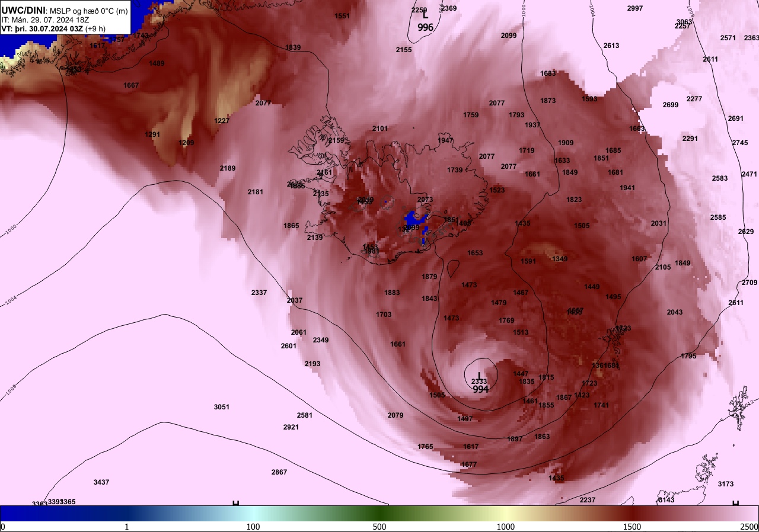This screenshot has height=532, width=759.
Task: Click the height value 1765
Action: (426, 447)
